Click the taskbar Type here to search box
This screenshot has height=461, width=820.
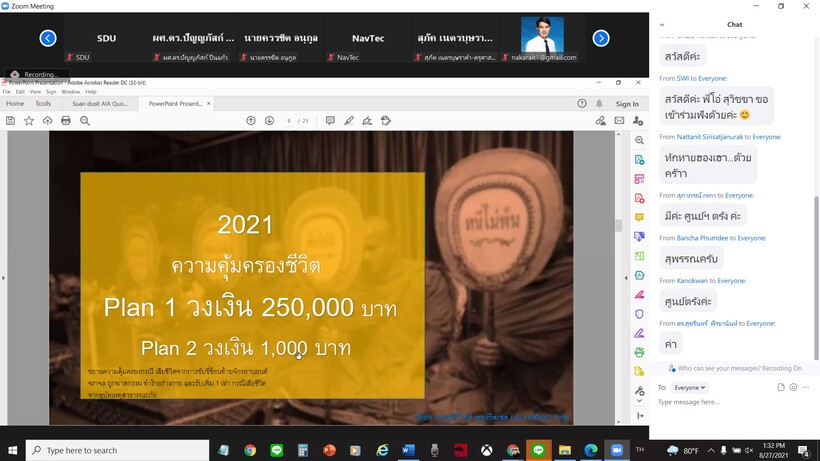pyautogui.click(x=117, y=450)
